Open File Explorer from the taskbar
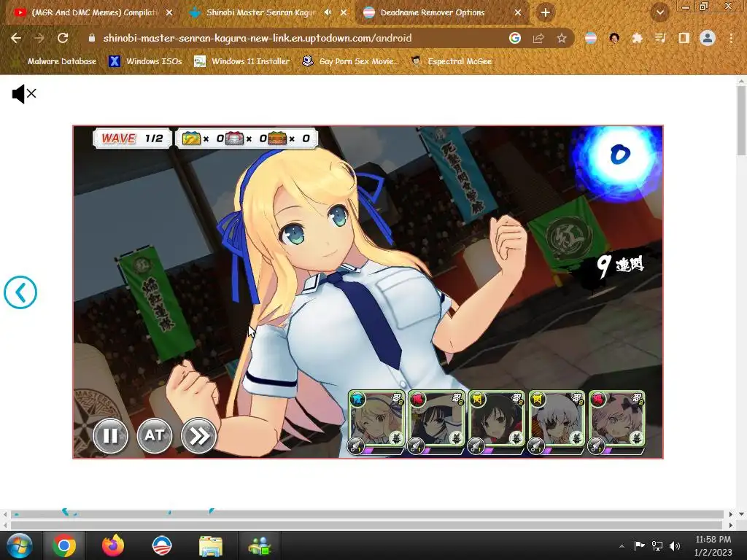 [211, 545]
